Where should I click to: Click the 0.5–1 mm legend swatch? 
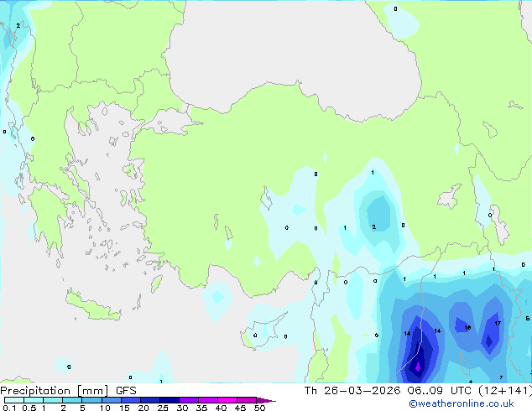(x=34, y=400)
